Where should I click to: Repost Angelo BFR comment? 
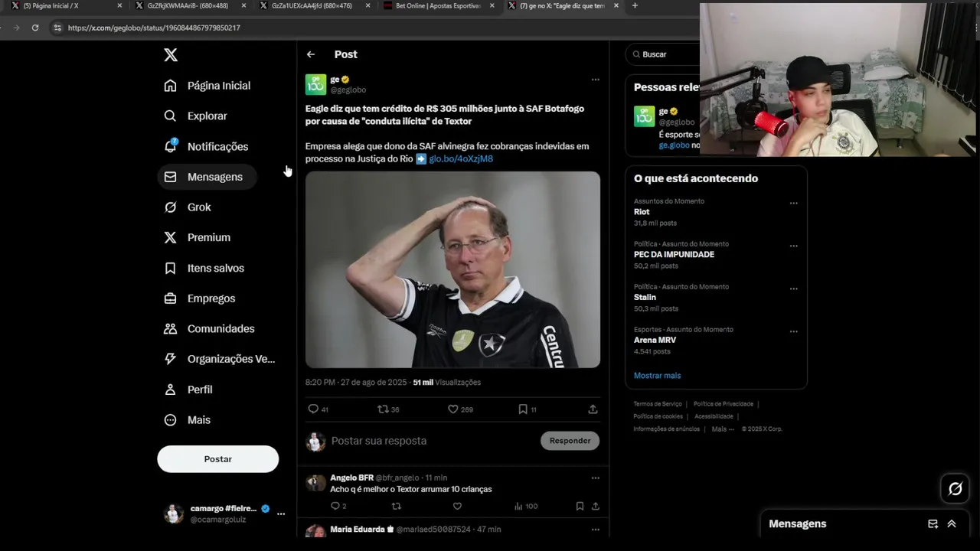[x=396, y=506]
